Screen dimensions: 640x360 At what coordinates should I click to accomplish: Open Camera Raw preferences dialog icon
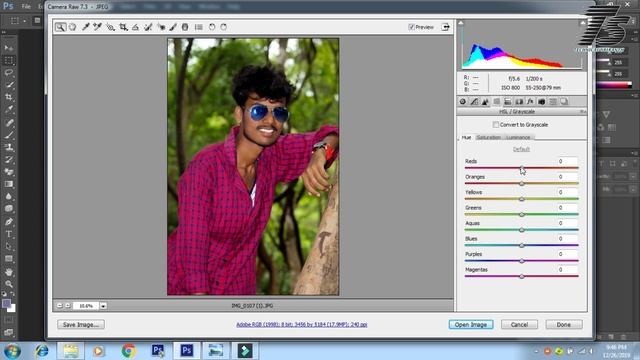coord(199,27)
